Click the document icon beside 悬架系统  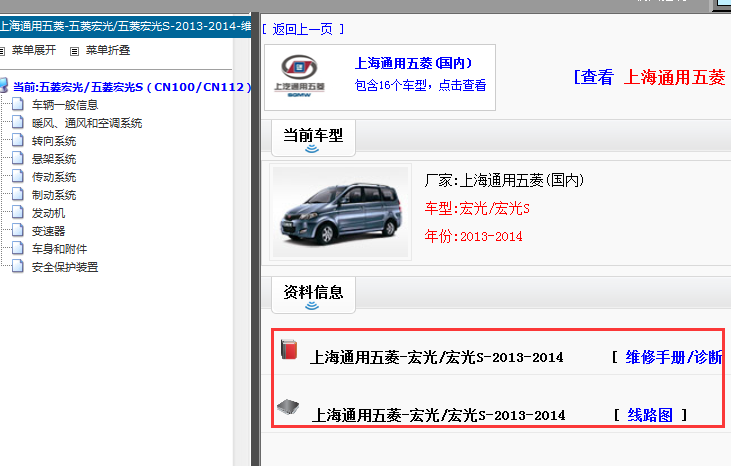(x=18, y=158)
